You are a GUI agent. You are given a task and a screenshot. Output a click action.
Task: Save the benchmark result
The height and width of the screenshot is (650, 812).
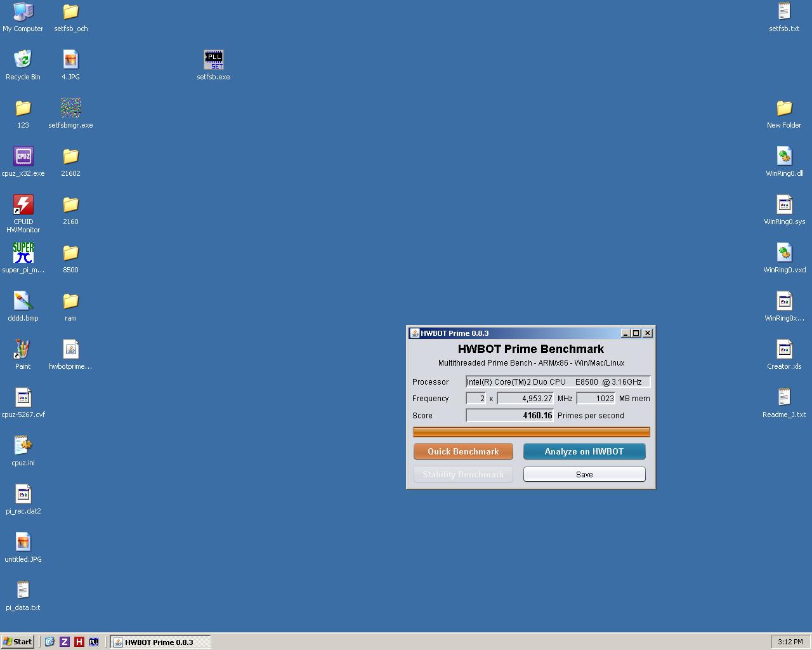click(x=584, y=474)
